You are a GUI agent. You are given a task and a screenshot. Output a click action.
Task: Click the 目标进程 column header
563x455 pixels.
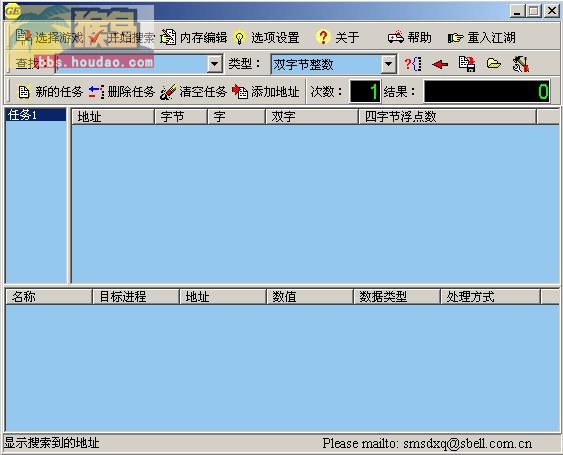(136, 297)
